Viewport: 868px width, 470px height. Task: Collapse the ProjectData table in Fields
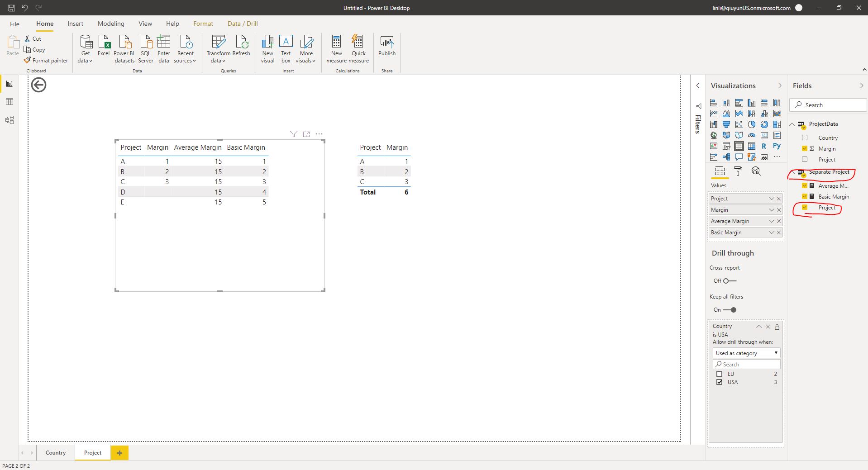792,124
